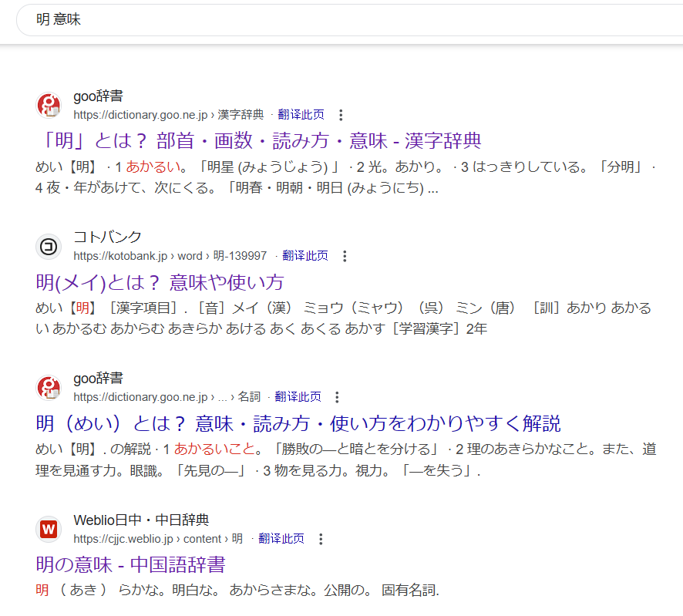Click the URL cjjc.weblio.jp › content › 明
The width and height of the screenshot is (683, 616).
pyautogui.click(x=158, y=538)
